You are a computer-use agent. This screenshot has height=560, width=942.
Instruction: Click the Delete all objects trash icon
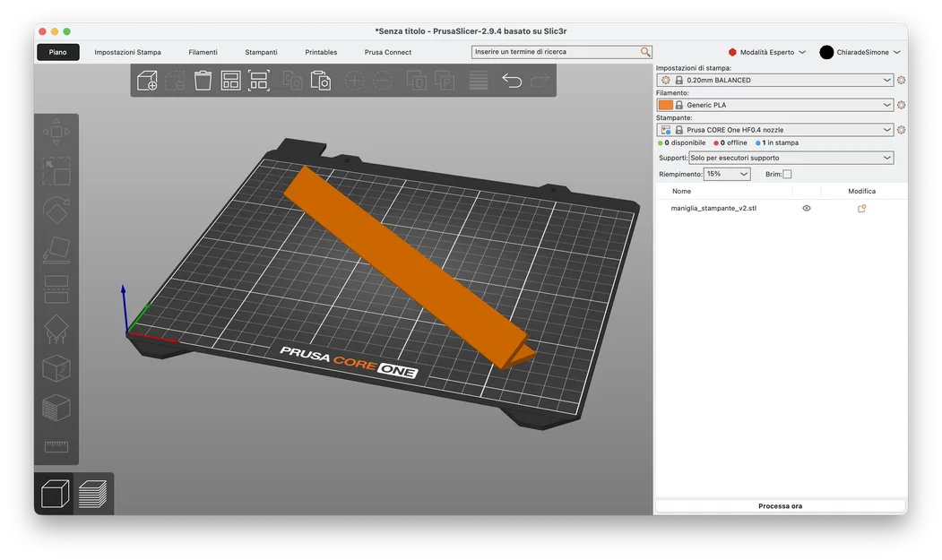pos(203,80)
